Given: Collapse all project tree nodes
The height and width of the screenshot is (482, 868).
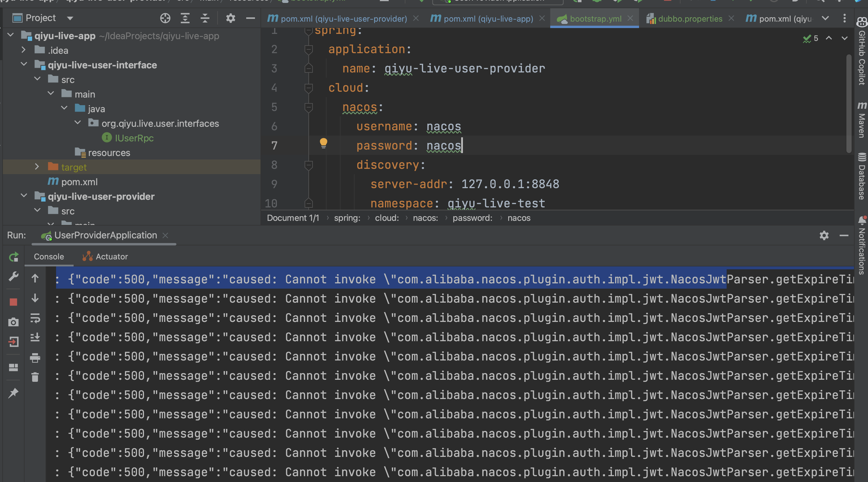Looking at the screenshot, I should point(205,18).
